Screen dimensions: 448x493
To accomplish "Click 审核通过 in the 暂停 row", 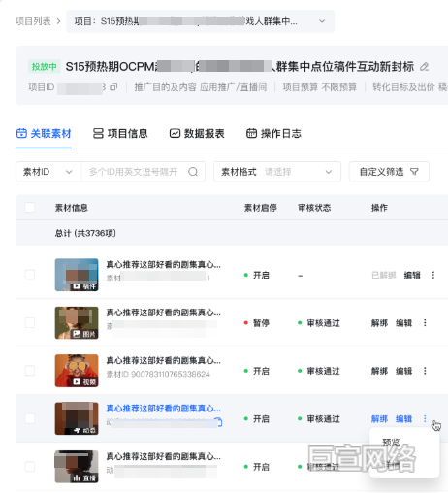I will (x=319, y=323).
